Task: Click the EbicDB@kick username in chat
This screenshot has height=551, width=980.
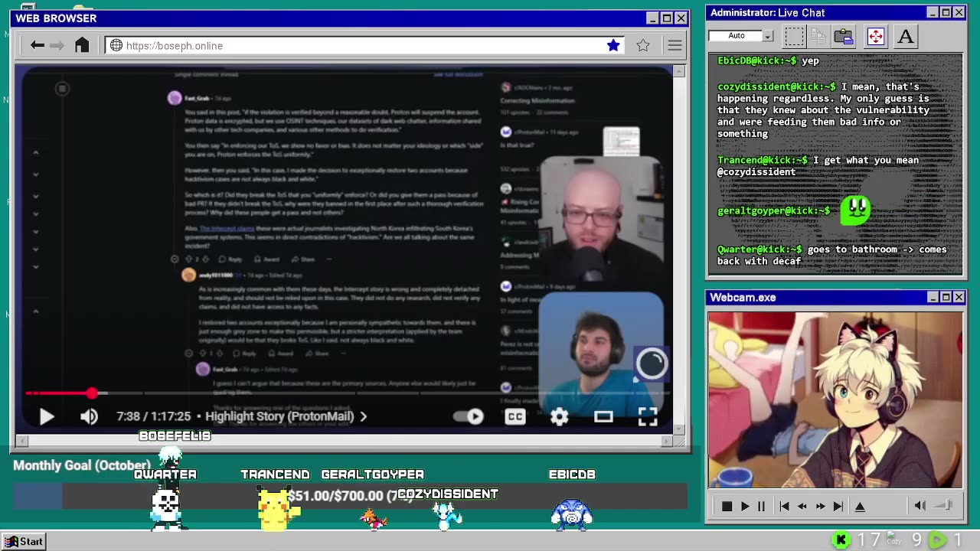Action: click(759, 60)
